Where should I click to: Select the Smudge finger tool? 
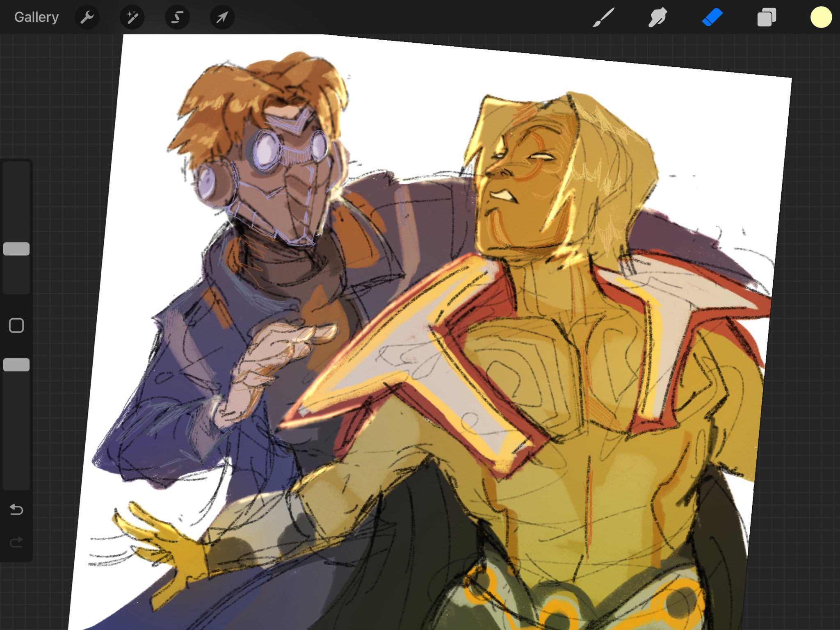[657, 18]
